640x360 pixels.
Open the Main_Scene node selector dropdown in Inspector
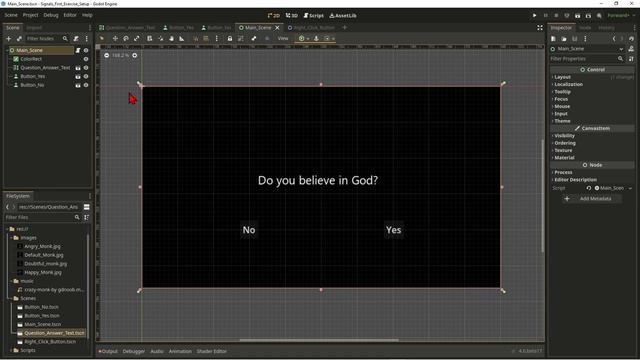(x=621, y=49)
